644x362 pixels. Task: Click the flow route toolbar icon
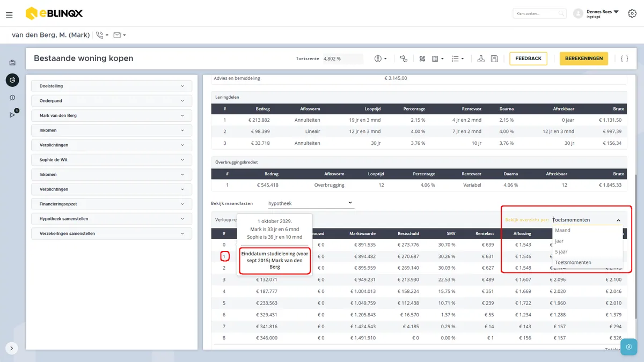point(404,58)
